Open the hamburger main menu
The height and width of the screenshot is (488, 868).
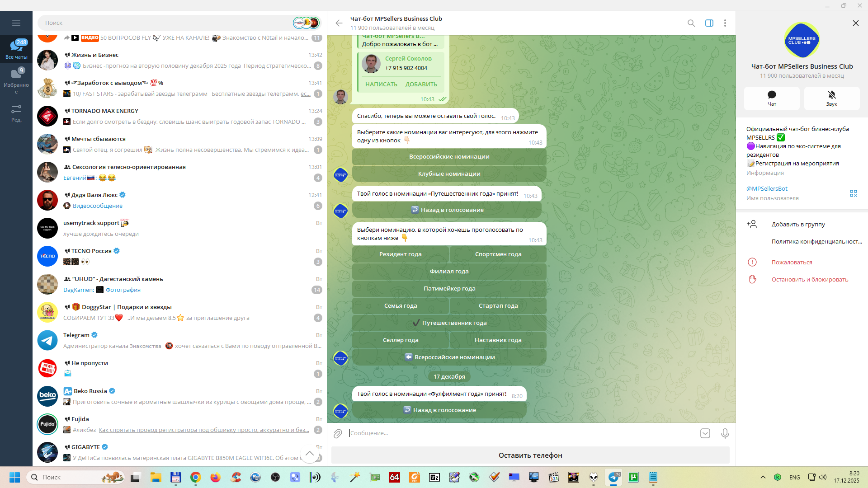(x=16, y=23)
